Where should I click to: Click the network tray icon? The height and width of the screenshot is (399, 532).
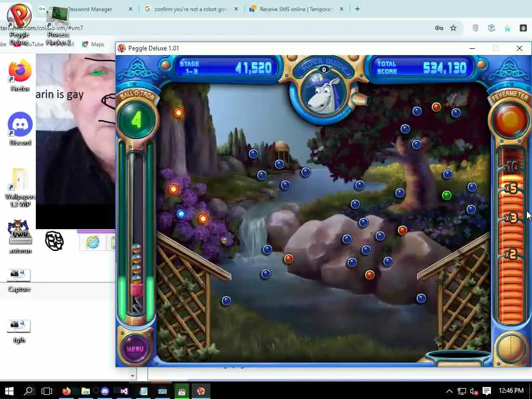coord(462,391)
